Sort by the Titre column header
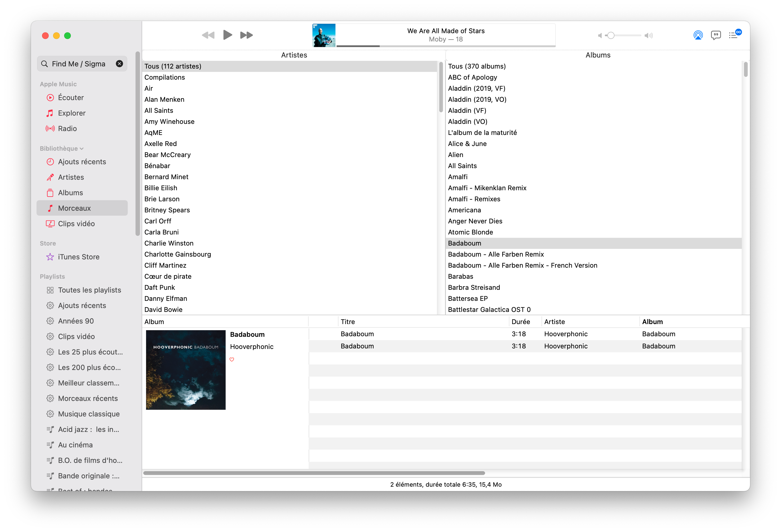The width and height of the screenshot is (781, 532). (423, 322)
